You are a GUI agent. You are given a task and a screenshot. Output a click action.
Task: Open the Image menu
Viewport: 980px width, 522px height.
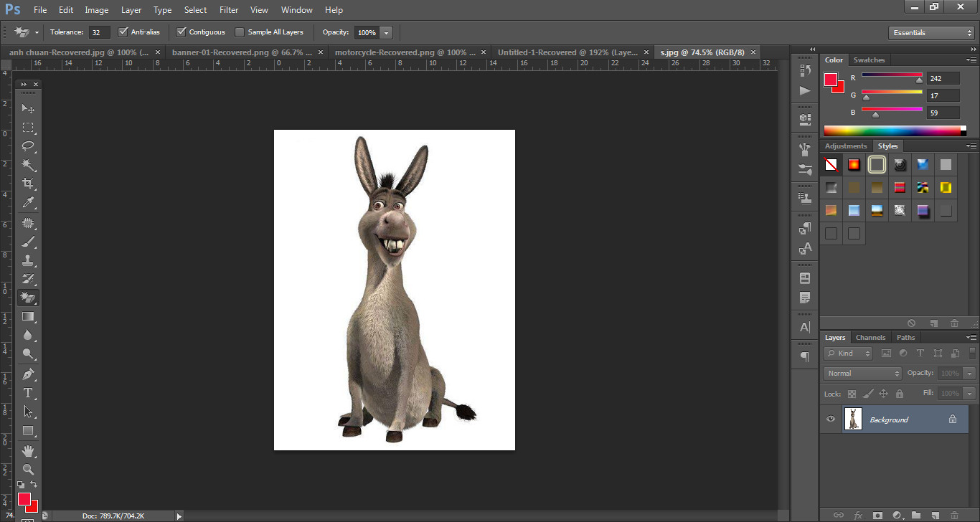point(97,10)
